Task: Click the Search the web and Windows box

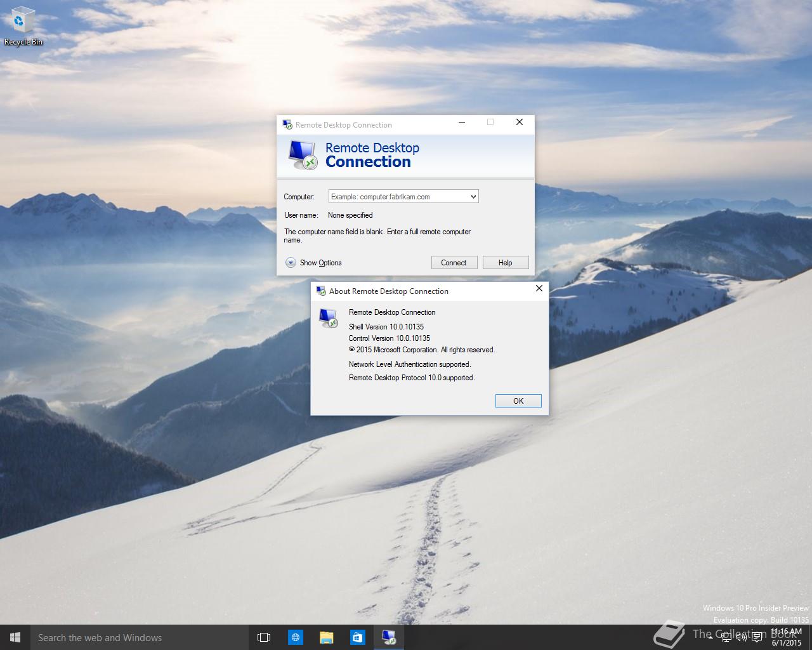Action: click(x=140, y=637)
